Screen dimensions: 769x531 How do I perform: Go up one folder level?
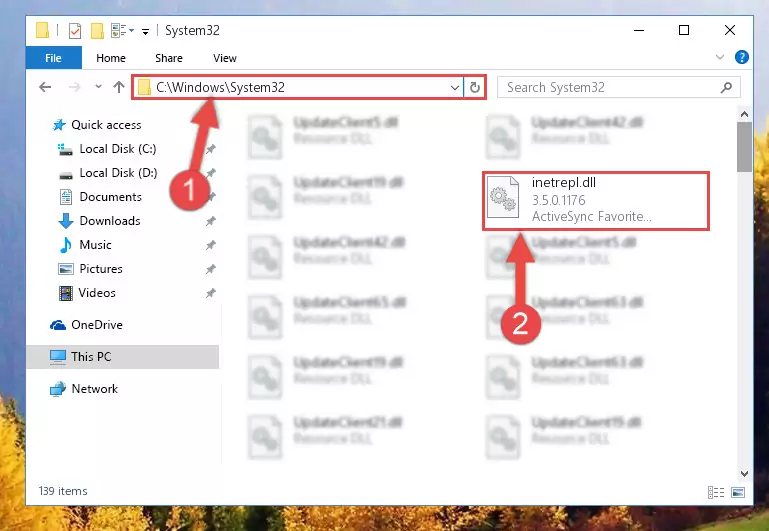(x=119, y=87)
